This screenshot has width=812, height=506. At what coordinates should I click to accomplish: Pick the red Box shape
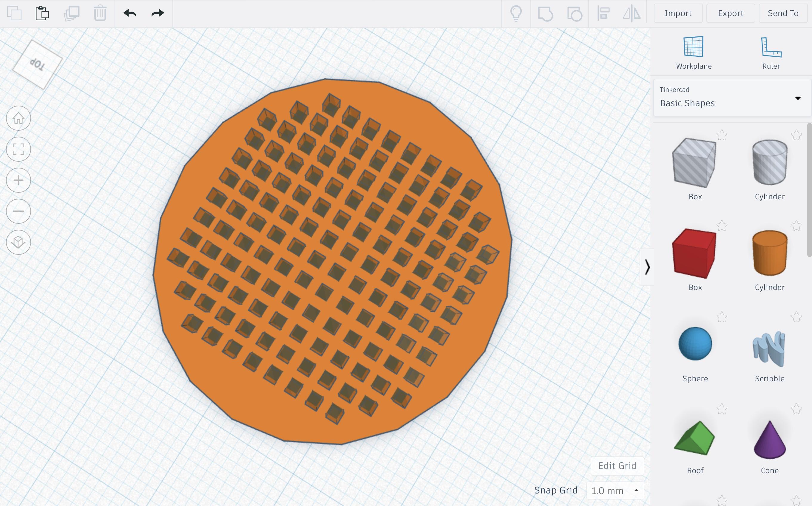(x=694, y=253)
